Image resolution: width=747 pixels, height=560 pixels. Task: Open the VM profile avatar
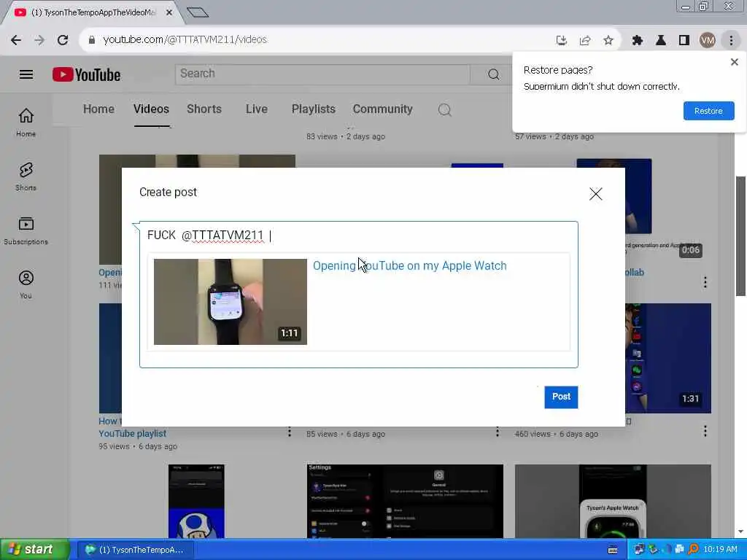[x=708, y=41]
